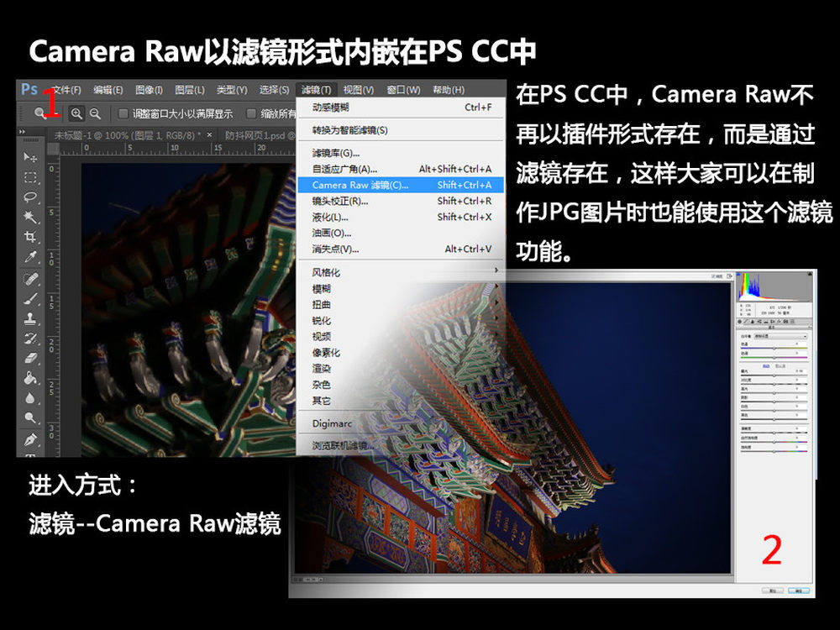Viewport: 840px width, 630px height.
Task: Open the 帮助(H) menu
Action: [x=449, y=90]
